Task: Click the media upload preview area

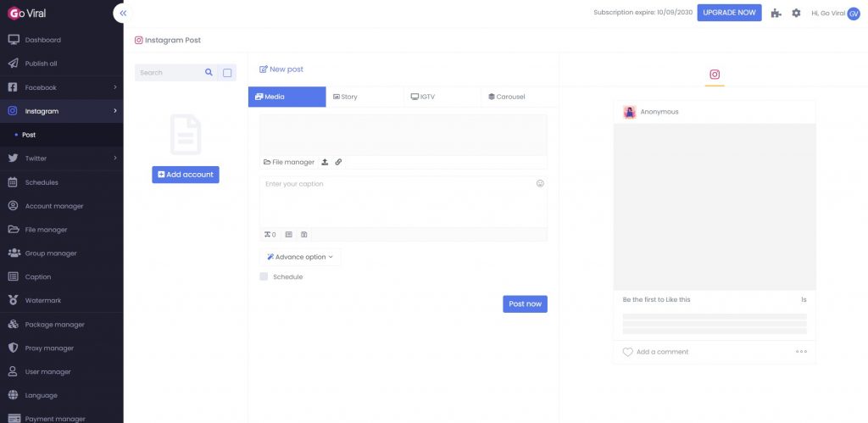Action: click(x=403, y=135)
